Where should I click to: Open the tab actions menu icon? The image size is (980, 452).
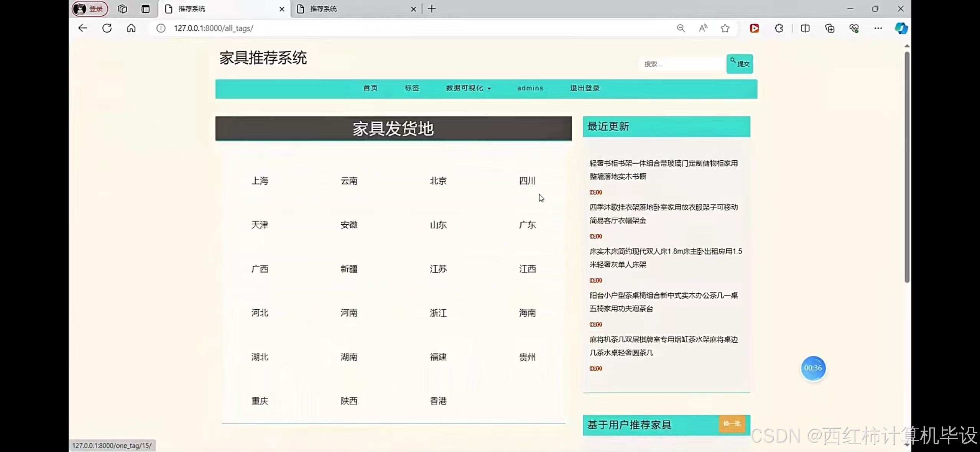click(145, 9)
